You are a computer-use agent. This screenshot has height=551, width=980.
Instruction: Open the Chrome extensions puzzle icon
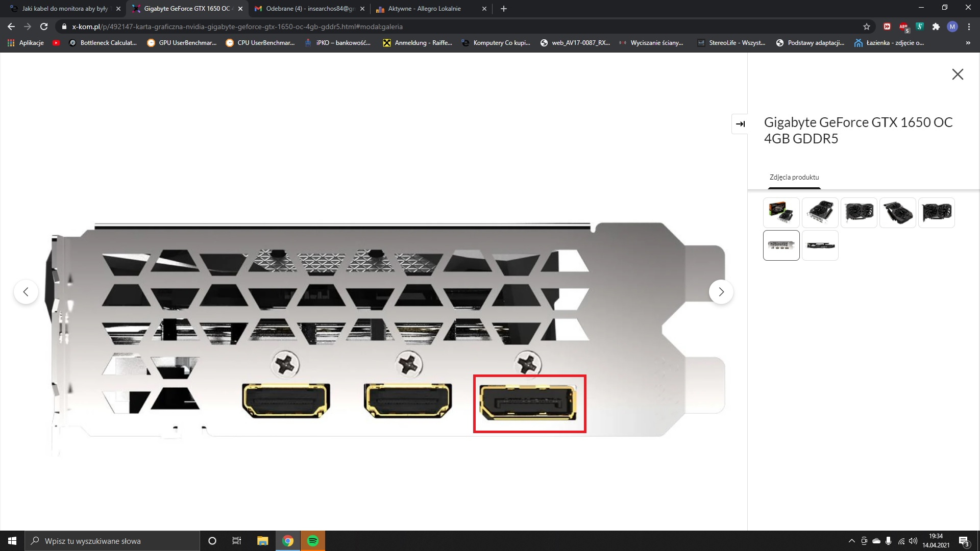tap(937, 27)
